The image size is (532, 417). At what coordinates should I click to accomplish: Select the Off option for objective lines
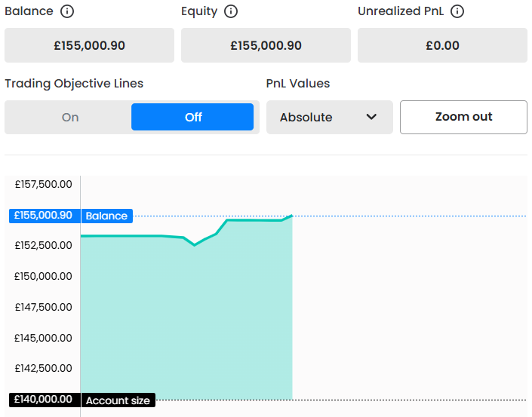tap(192, 118)
